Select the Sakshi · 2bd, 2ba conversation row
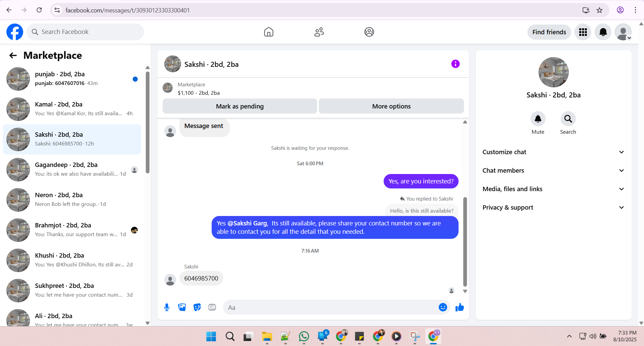Image resolution: width=644 pixels, height=346 pixels. click(x=72, y=139)
